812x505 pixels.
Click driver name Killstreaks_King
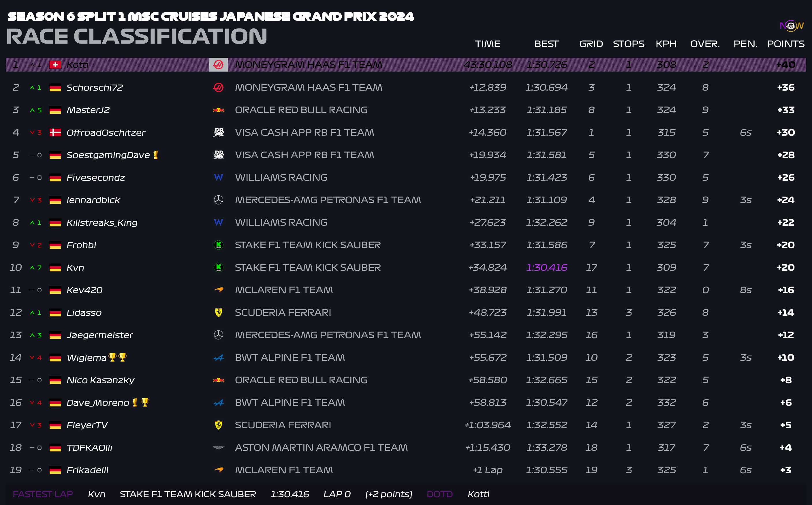[102, 222]
